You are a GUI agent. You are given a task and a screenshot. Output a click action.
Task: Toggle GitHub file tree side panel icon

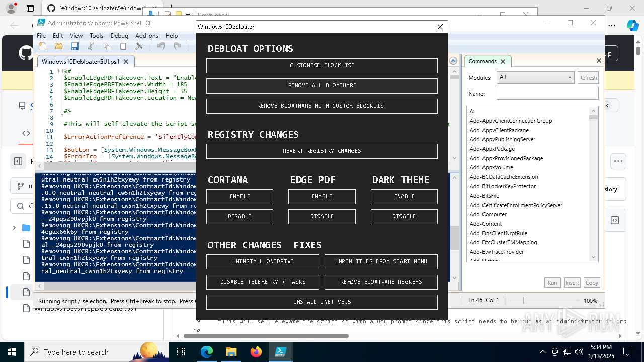[x=18, y=161]
